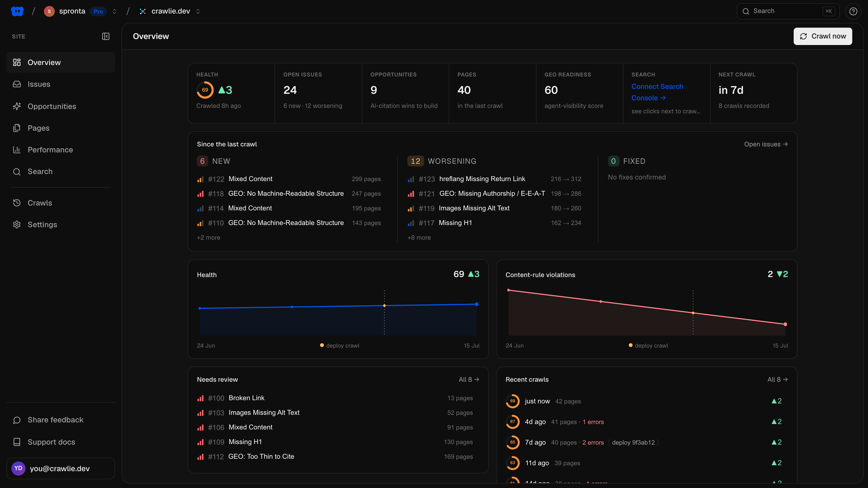This screenshot has height=488, width=868.
Task: Click severity icon for issue #121
Action: click(411, 194)
